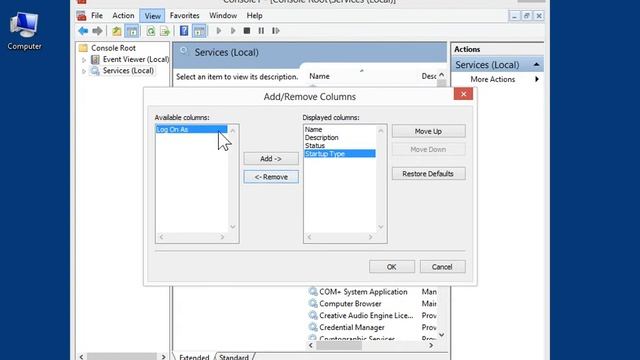Click the Start Service play icon
Viewport: 640px width, 360px height.
pos(219,31)
